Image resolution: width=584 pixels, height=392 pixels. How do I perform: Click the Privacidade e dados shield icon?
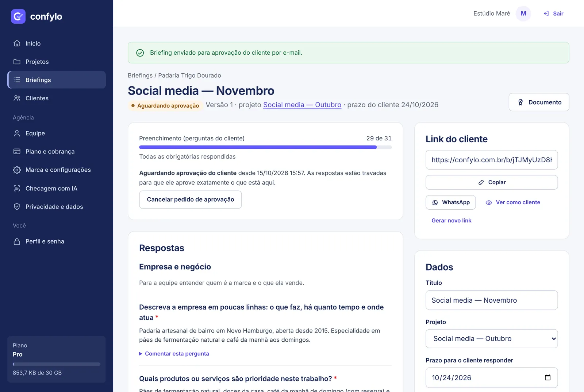(x=17, y=207)
